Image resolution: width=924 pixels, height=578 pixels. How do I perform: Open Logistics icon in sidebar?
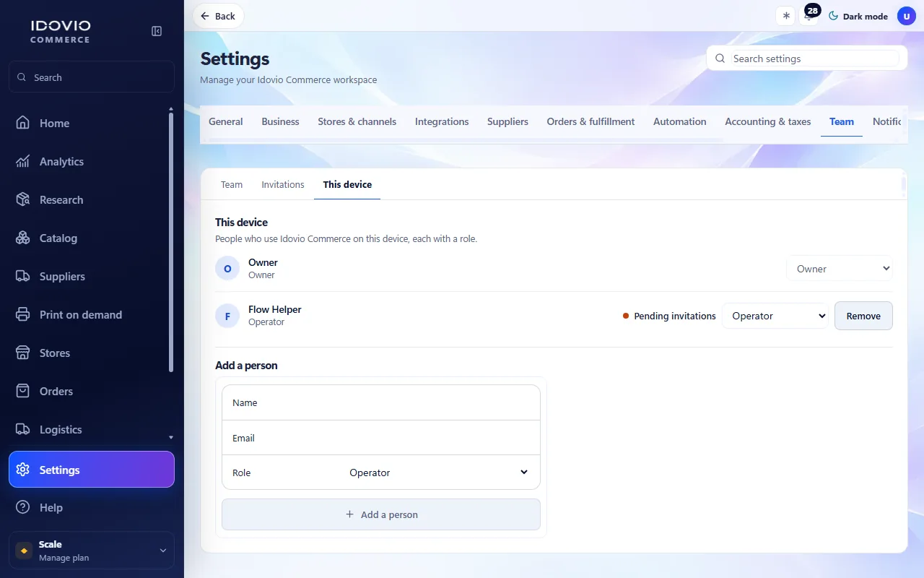coord(23,429)
